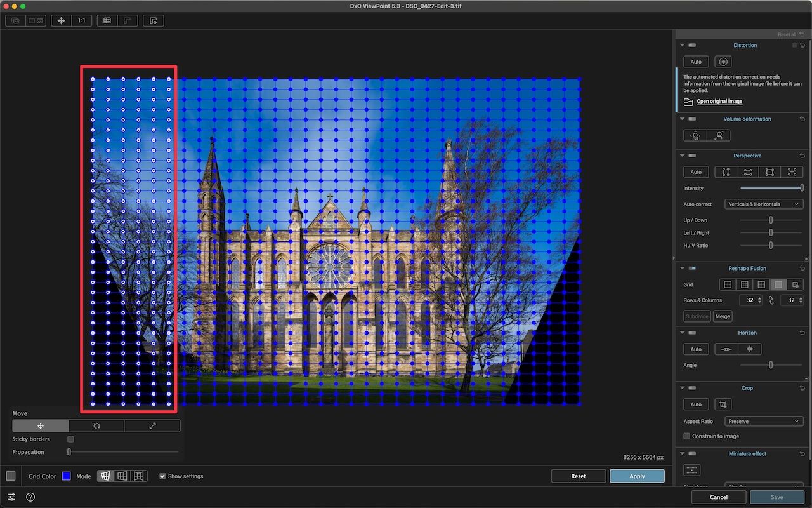Adjust the Horizon Angle slider
This screenshot has width=812, height=508.
pyautogui.click(x=771, y=365)
